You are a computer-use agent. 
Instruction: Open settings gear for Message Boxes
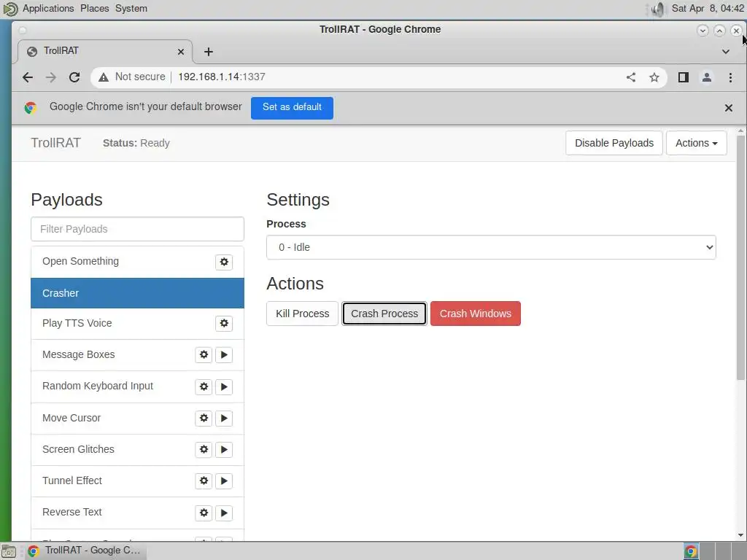(x=204, y=355)
